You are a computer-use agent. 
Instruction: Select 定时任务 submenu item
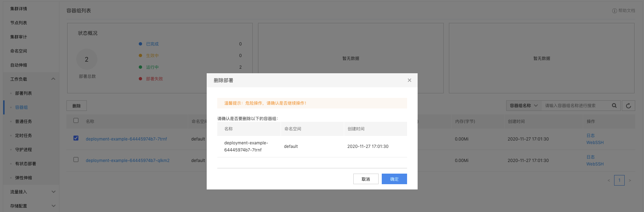tap(24, 136)
